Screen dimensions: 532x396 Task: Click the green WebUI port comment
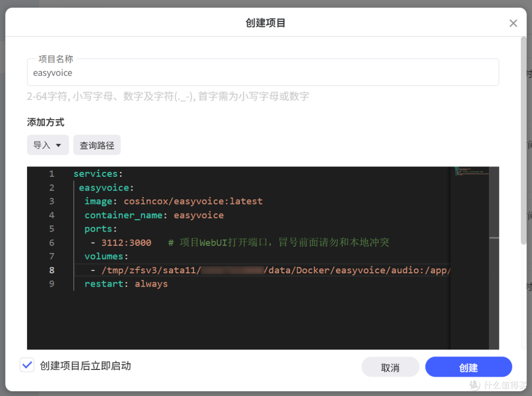click(278, 242)
